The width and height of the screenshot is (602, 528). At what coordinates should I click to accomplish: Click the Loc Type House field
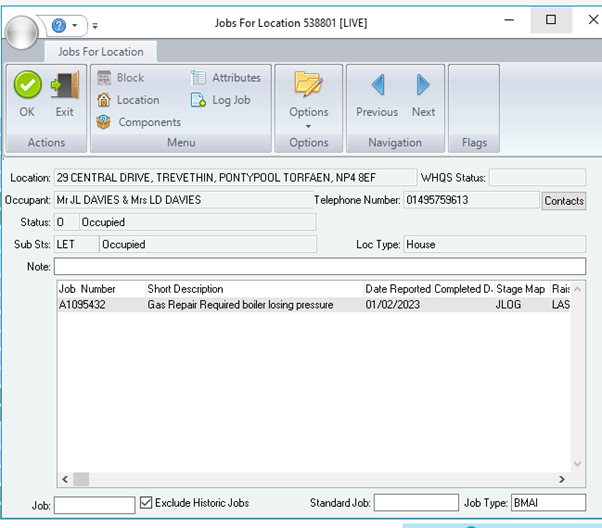pyautogui.click(x=494, y=245)
